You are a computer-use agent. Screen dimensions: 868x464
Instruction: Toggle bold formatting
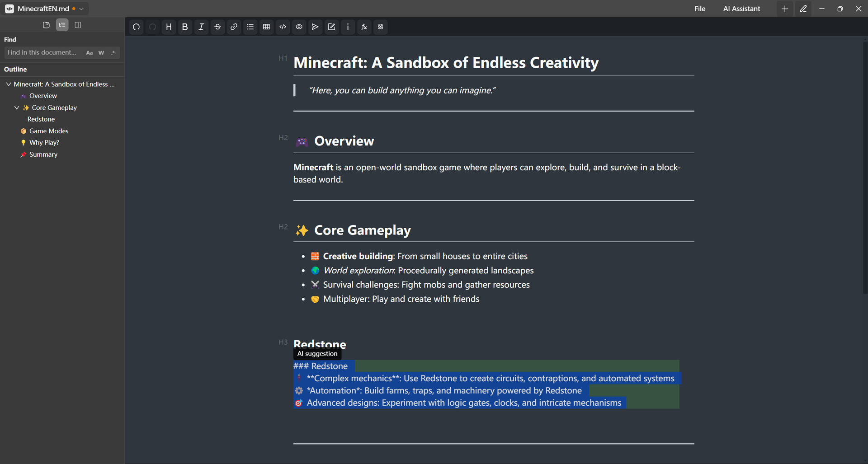click(185, 27)
